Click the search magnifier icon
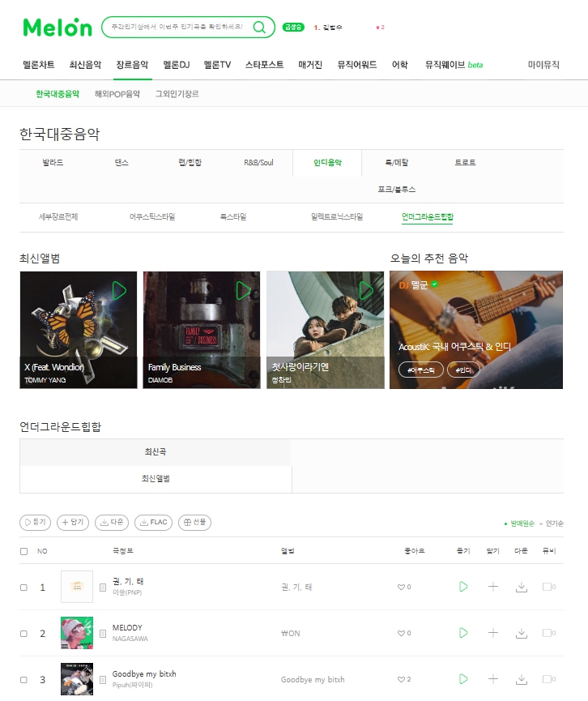588x701 pixels. [259, 28]
